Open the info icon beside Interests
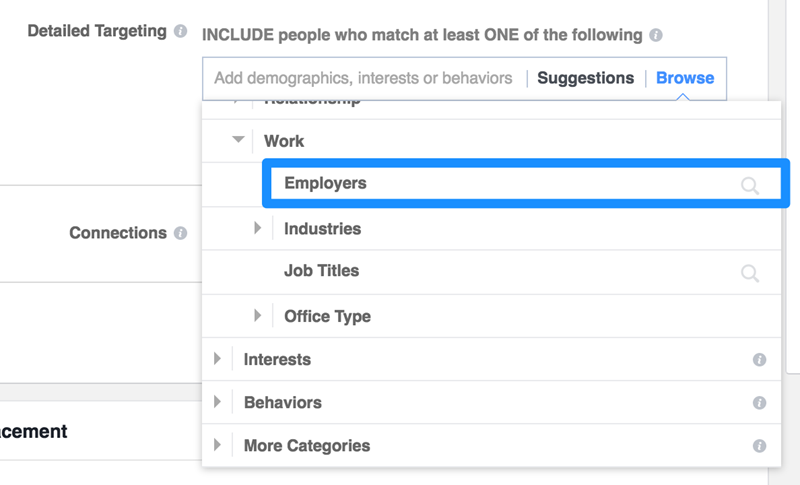800x485 pixels. point(759,360)
